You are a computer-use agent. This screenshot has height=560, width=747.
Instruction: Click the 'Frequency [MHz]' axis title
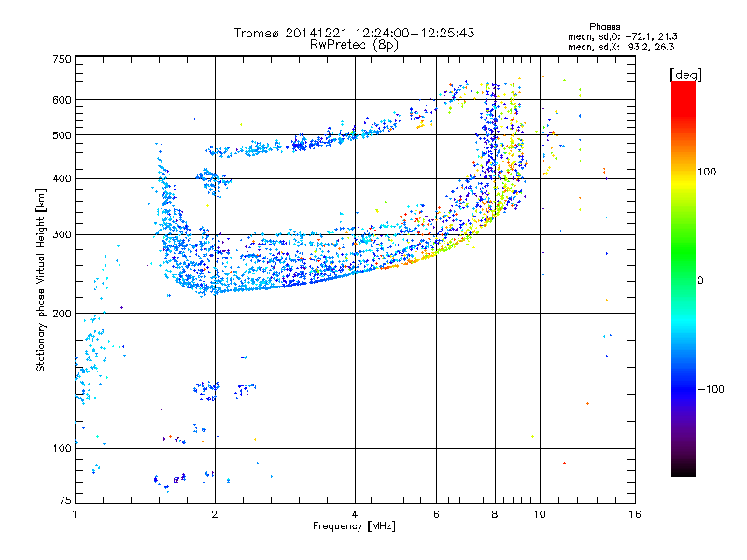point(354,526)
